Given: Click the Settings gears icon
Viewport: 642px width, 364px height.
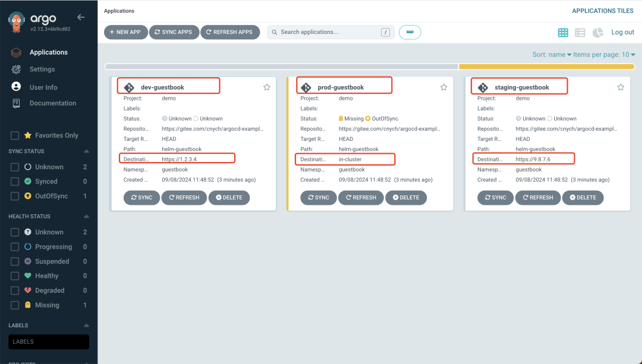Looking at the screenshot, I should click(x=16, y=69).
